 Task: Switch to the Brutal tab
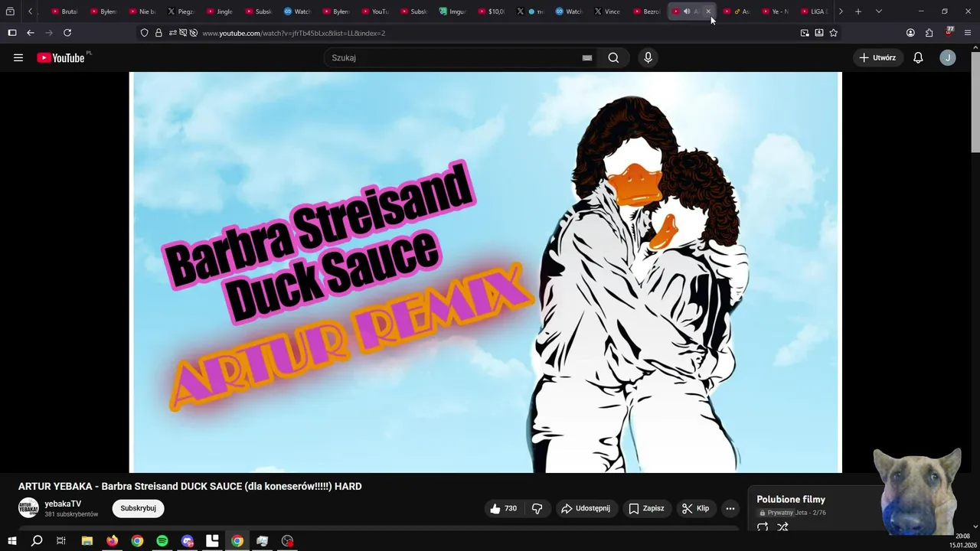pyautogui.click(x=64, y=11)
